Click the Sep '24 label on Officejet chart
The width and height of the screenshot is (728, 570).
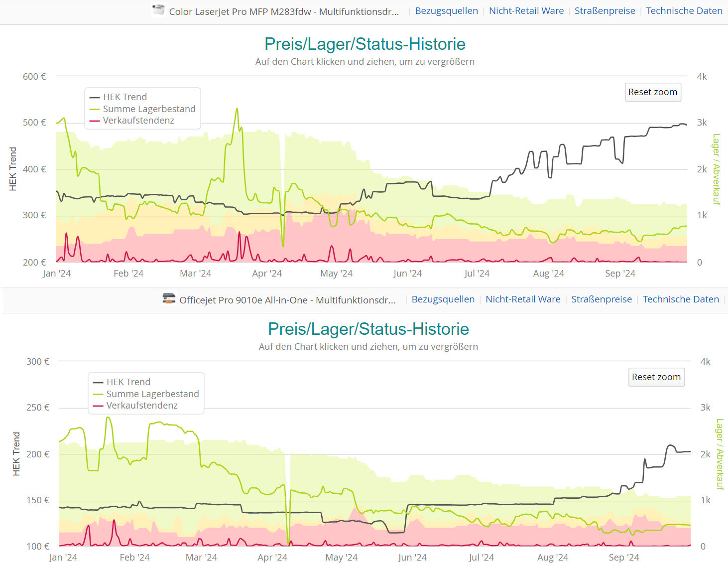click(624, 558)
